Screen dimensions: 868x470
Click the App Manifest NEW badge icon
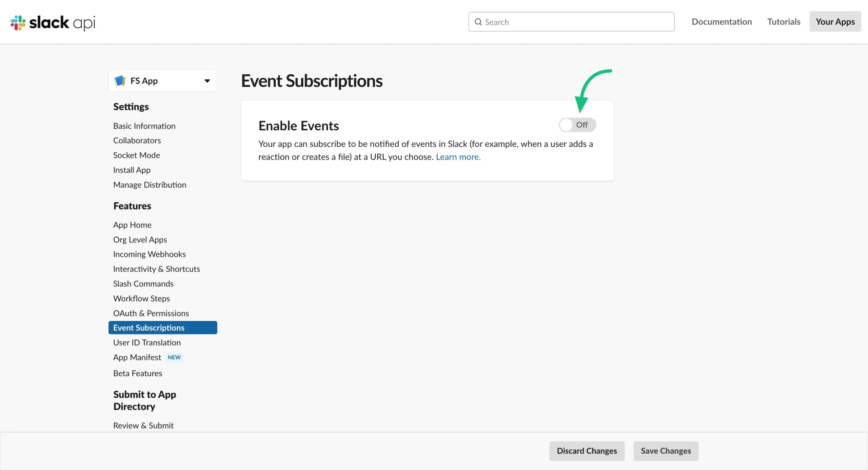coord(174,357)
